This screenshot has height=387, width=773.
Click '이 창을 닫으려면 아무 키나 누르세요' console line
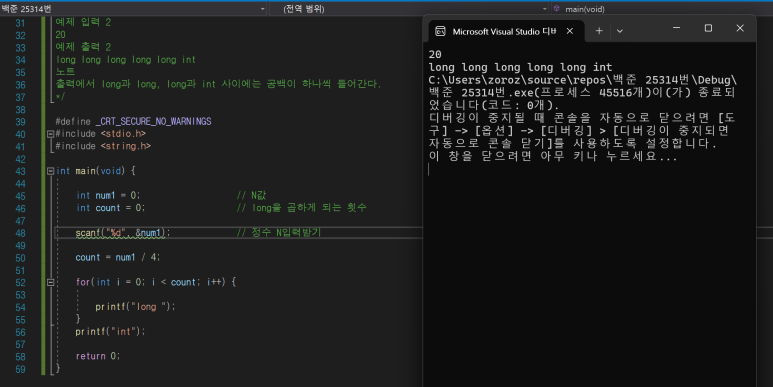pos(553,156)
